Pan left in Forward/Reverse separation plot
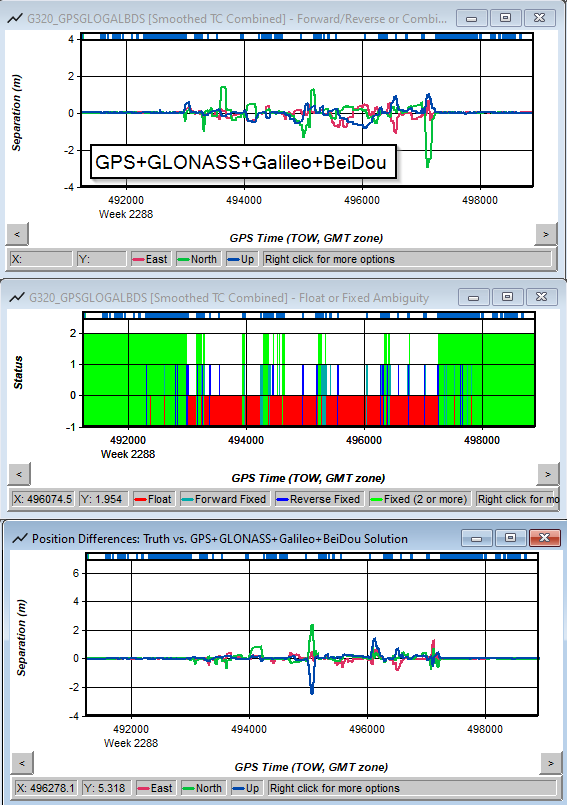 (17, 234)
